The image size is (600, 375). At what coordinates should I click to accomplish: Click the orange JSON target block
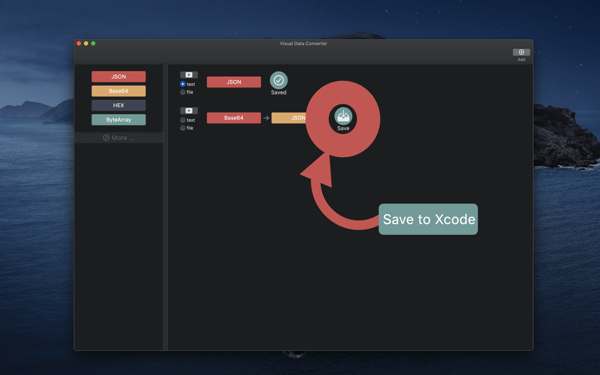(289, 118)
